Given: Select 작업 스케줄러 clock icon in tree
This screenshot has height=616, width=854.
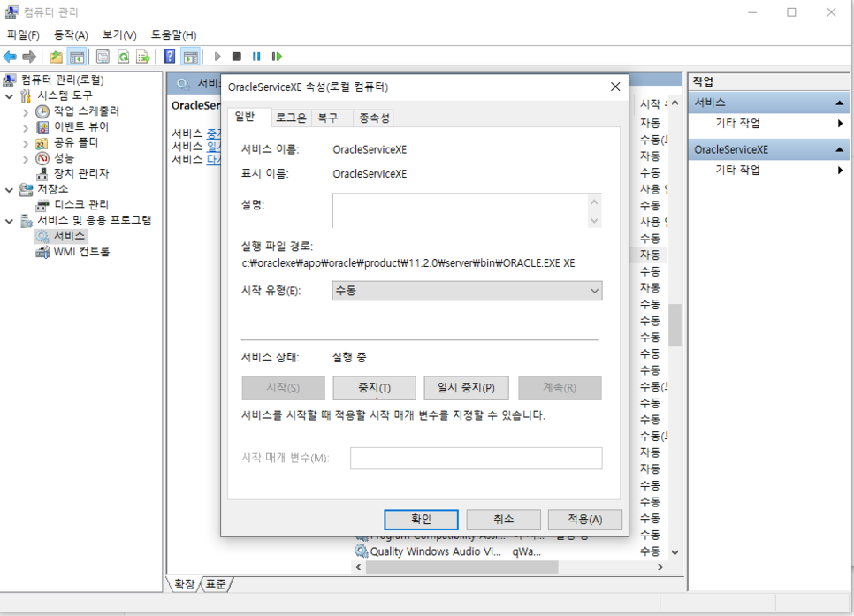Looking at the screenshot, I should point(42,111).
